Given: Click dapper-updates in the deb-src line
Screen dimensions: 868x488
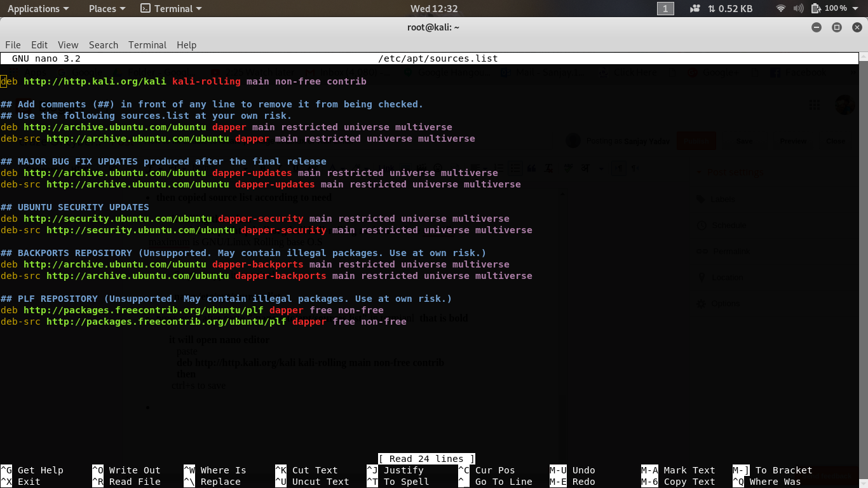Looking at the screenshot, I should [275, 184].
